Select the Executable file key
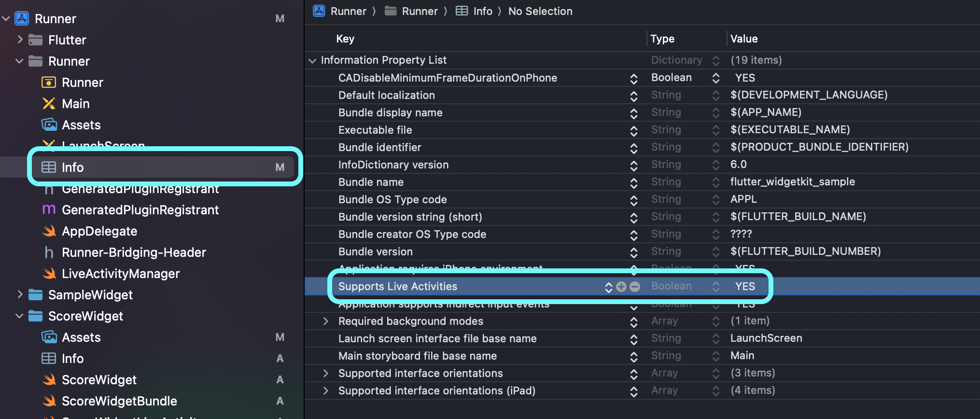The width and height of the screenshot is (980, 419). 375,130
